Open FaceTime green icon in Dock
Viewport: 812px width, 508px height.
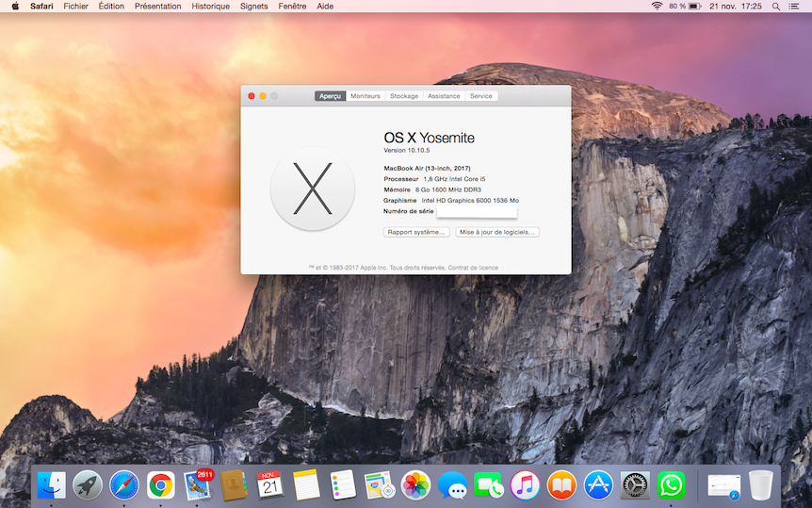[x=488, y=485]
